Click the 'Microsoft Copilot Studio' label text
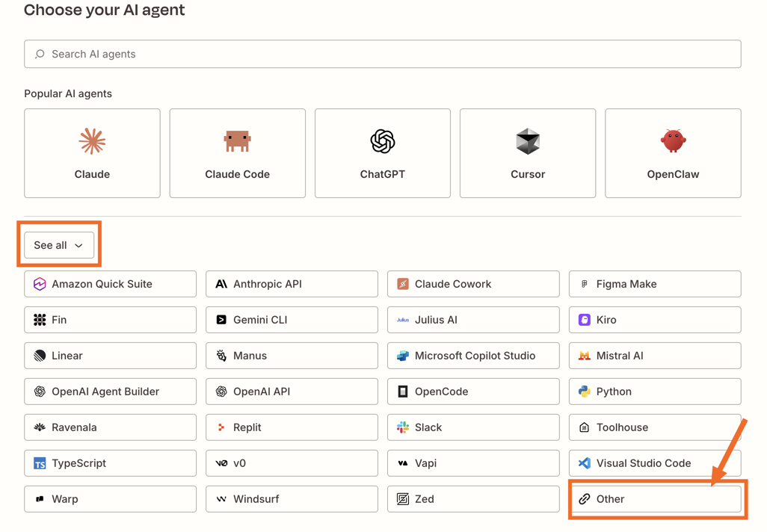The image size is (767, 532). point(475,356)
